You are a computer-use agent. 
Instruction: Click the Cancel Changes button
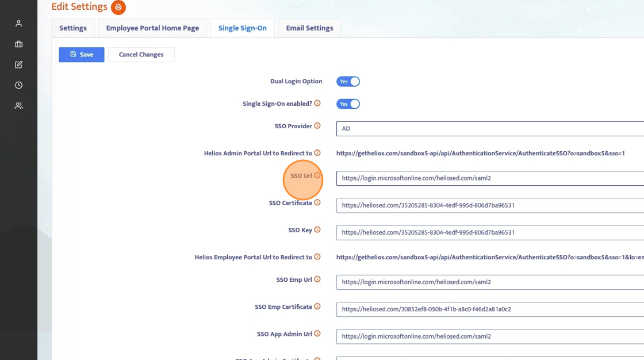[x=141, y=55]
